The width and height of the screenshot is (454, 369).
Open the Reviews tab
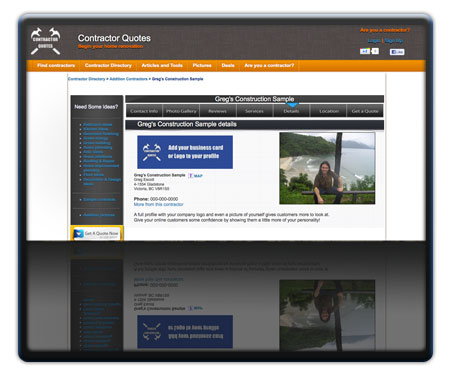pos(217,111)
